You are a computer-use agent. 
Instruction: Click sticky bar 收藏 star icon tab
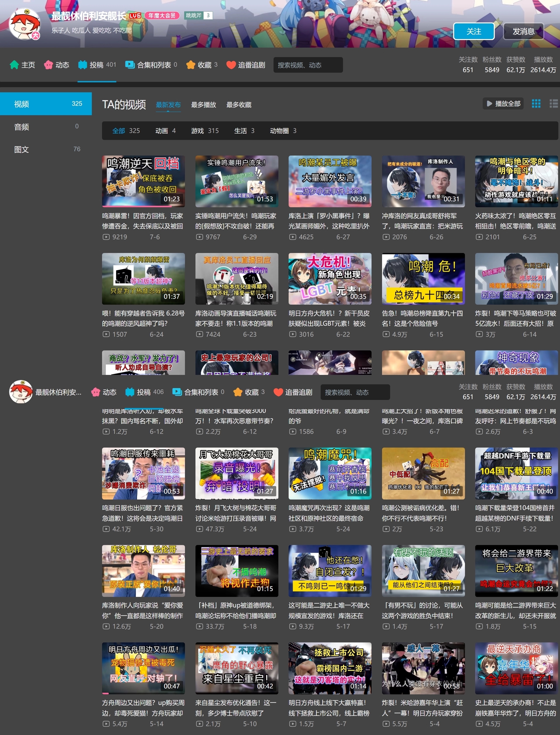click(249, 392)
